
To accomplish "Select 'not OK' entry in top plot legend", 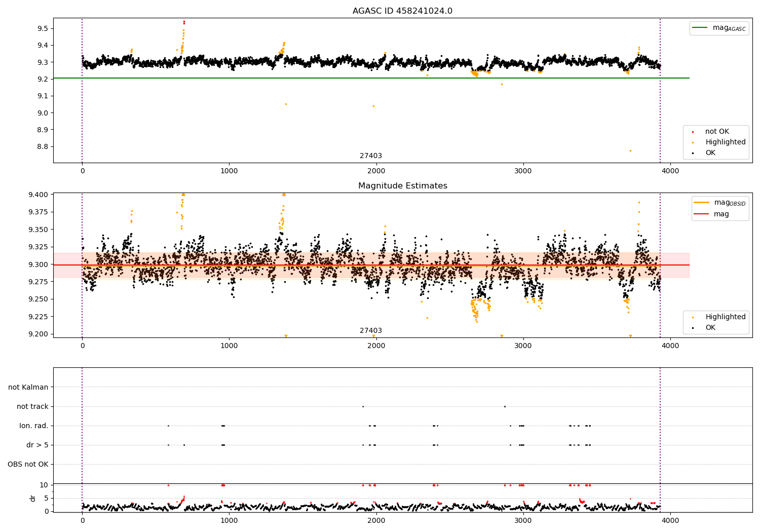I will pyautogui.click(x=716, y=132).
